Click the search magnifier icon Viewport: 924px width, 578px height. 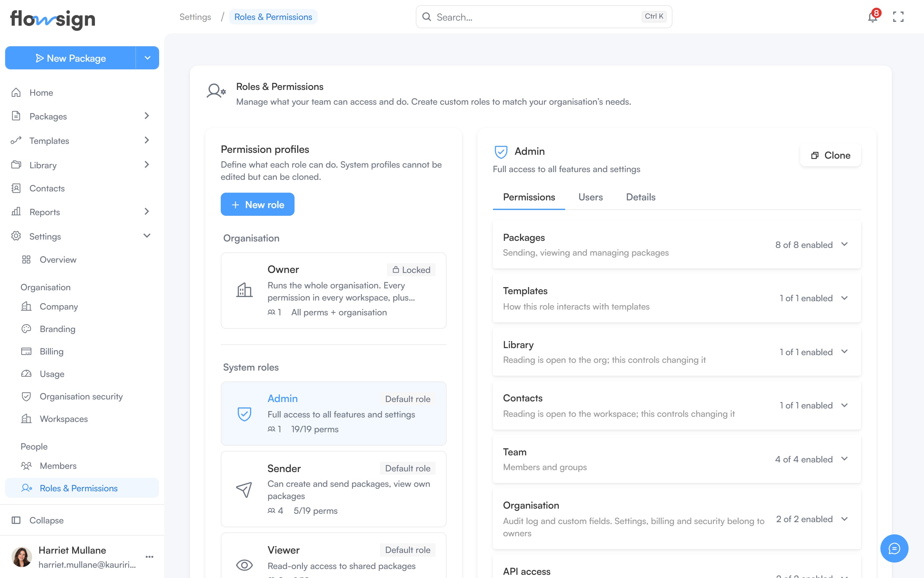pyautogui.click(x=427, y=17)
